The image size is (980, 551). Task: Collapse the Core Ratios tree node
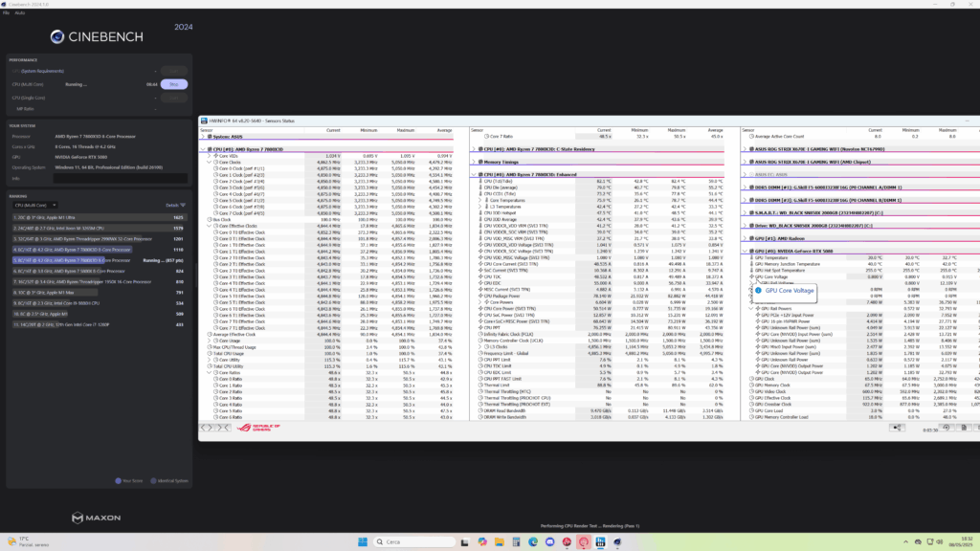(210, 372)
